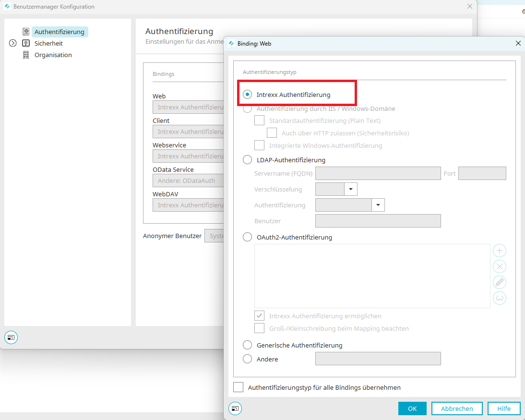Open the Verschlüsselung dropdown
Image resolution: width=525 pixels, height=420 pixels.
tap(351, 189)
